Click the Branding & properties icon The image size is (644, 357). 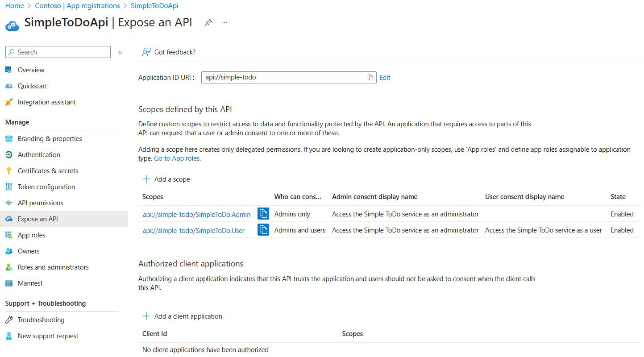(9, 139)
